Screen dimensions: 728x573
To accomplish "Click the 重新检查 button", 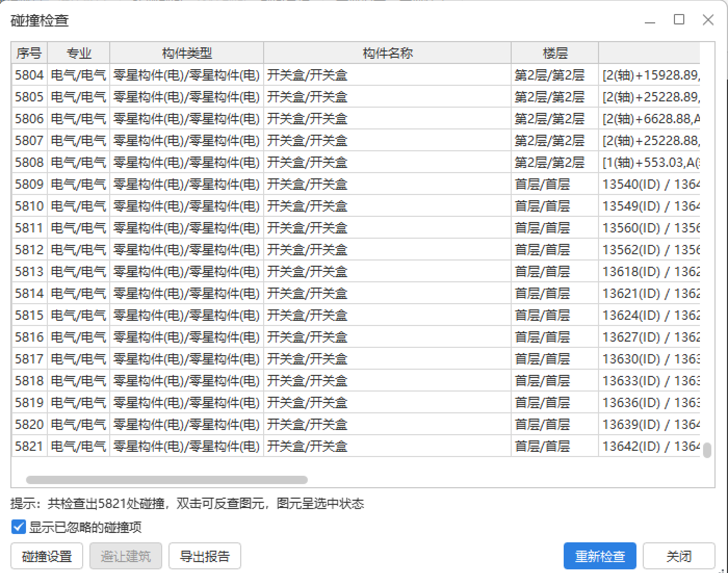I will coord(600,556).
